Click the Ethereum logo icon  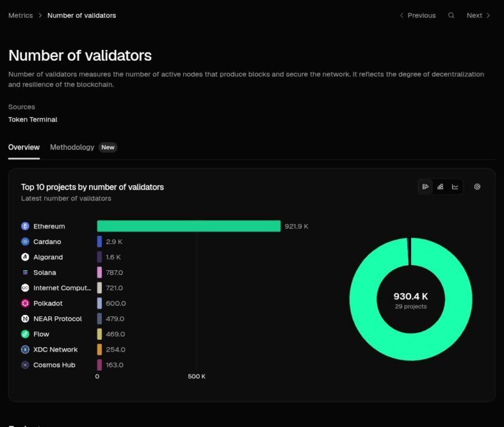pos(25,226)
